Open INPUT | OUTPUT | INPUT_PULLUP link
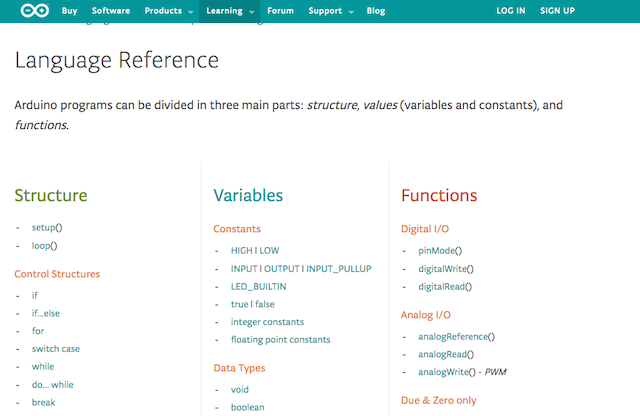This screenshot has width=640, height=416. (301, 269)
